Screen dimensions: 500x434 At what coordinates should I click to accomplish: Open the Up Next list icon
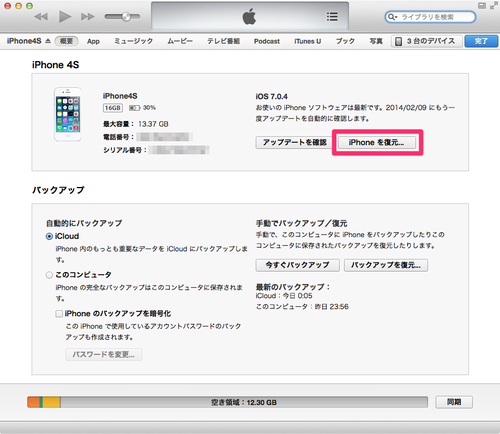point(332,17)
